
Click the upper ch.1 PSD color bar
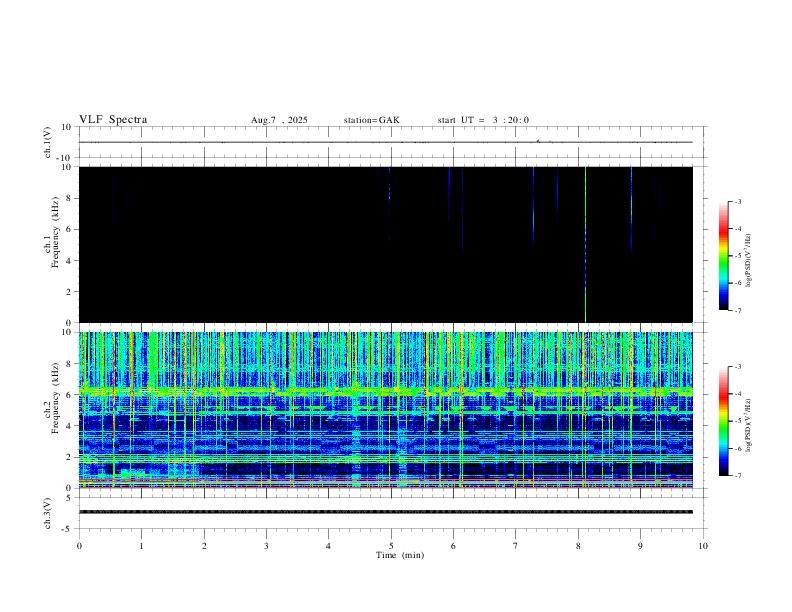coord(724,256)
